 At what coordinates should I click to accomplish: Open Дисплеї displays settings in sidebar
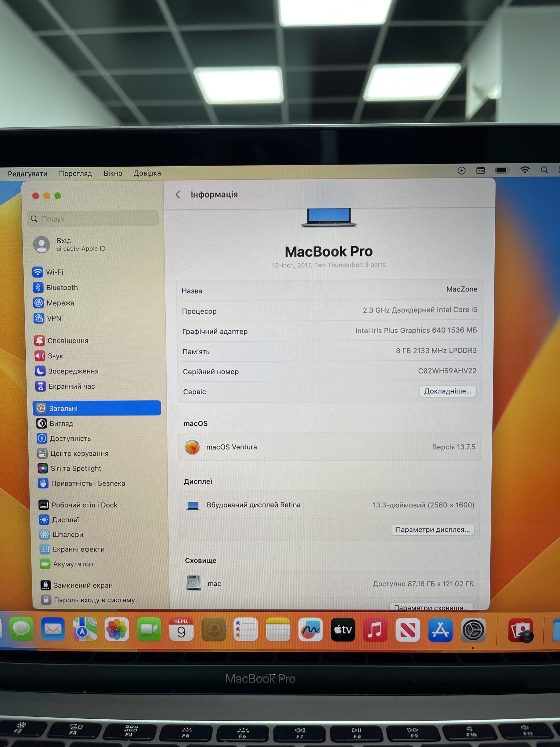59,519
